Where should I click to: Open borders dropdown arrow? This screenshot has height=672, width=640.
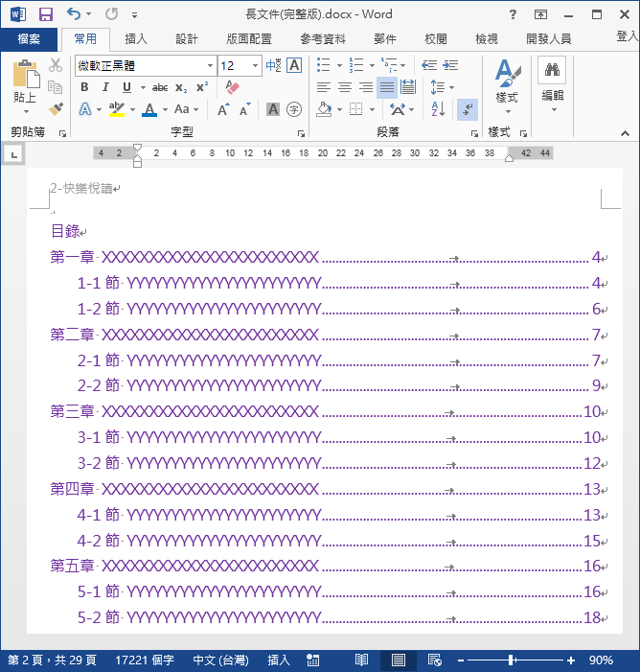(x=372, y=109)
